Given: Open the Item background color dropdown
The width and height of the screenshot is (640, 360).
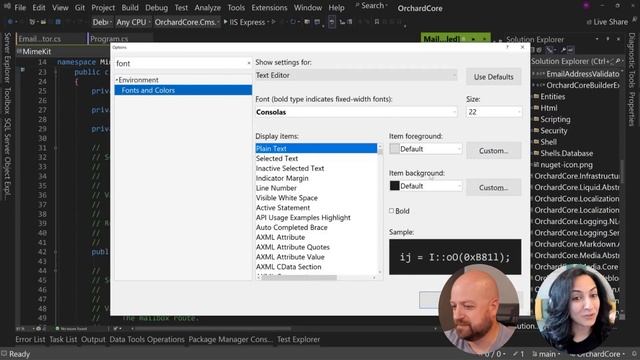Looking at the screenshot, I should pyautogui.click(x=426, y=186).
